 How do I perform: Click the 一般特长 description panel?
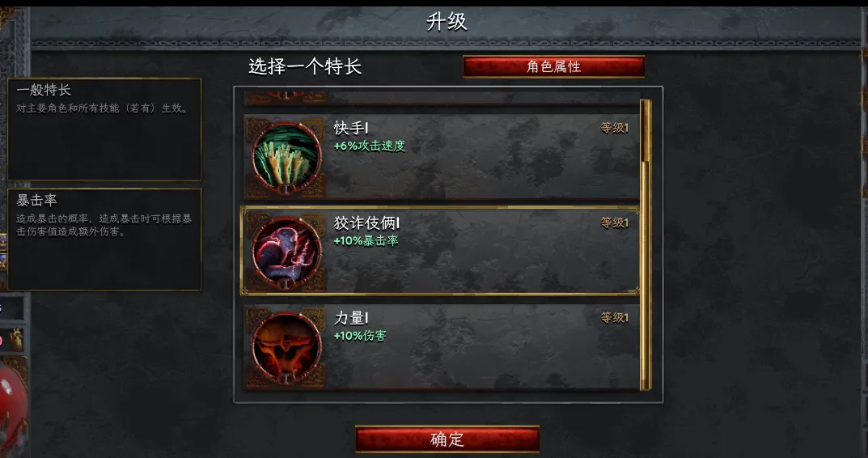(x=104, y=129)
